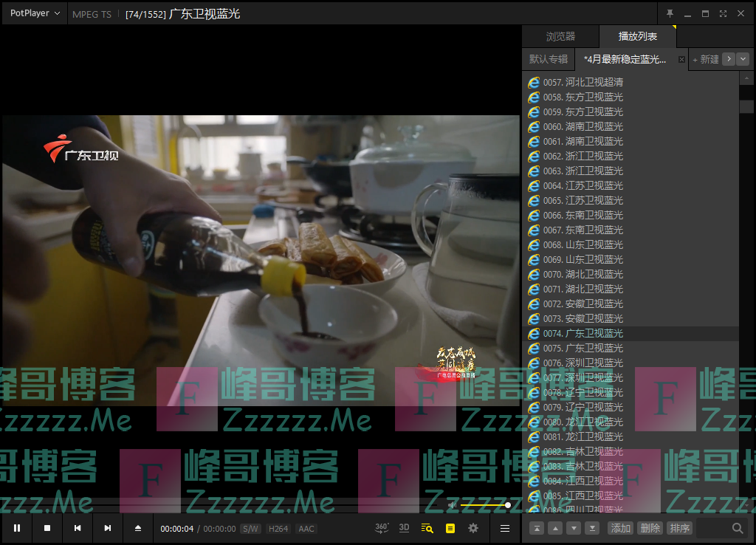Image resolution: width=756 pixels, height=545 pixels.
Task: Switch to the 浏览器 tab
Action: (560, 36)
